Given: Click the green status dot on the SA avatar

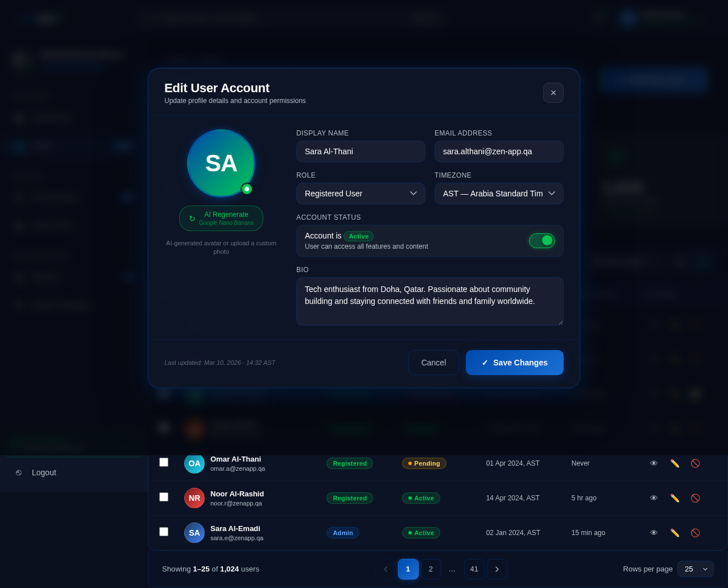Looking at the screenshot, I should 247,188.
